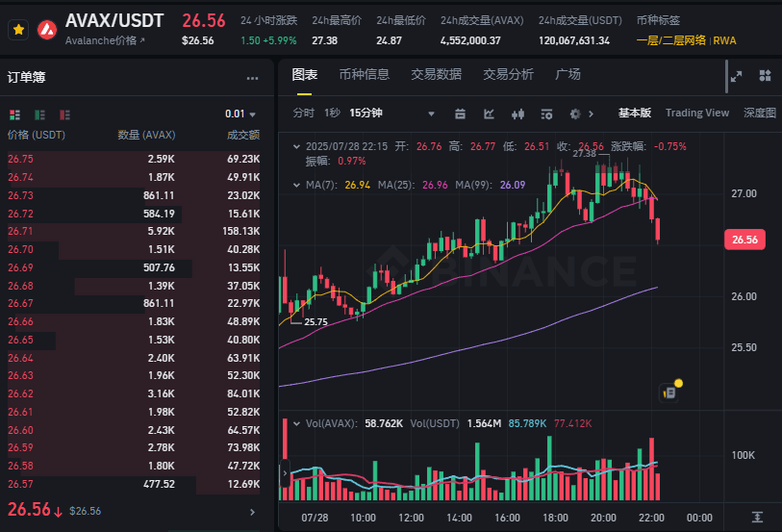This screenshot has width=782, height=532.
Task: Select the 26.66 ask price row
Action: 134,321
